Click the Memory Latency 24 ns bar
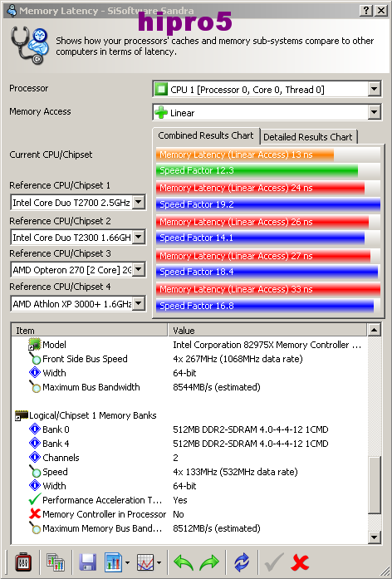 260,188
